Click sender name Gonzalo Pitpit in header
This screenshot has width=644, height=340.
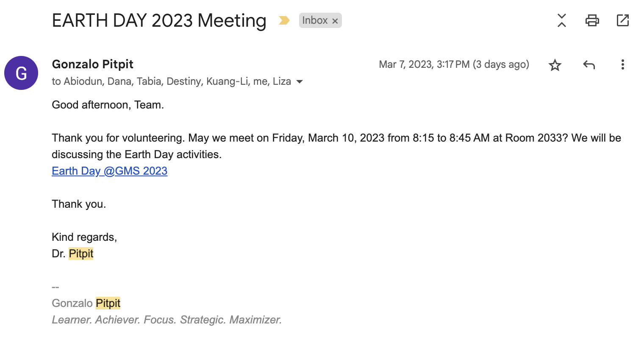[x=92, y=64]
